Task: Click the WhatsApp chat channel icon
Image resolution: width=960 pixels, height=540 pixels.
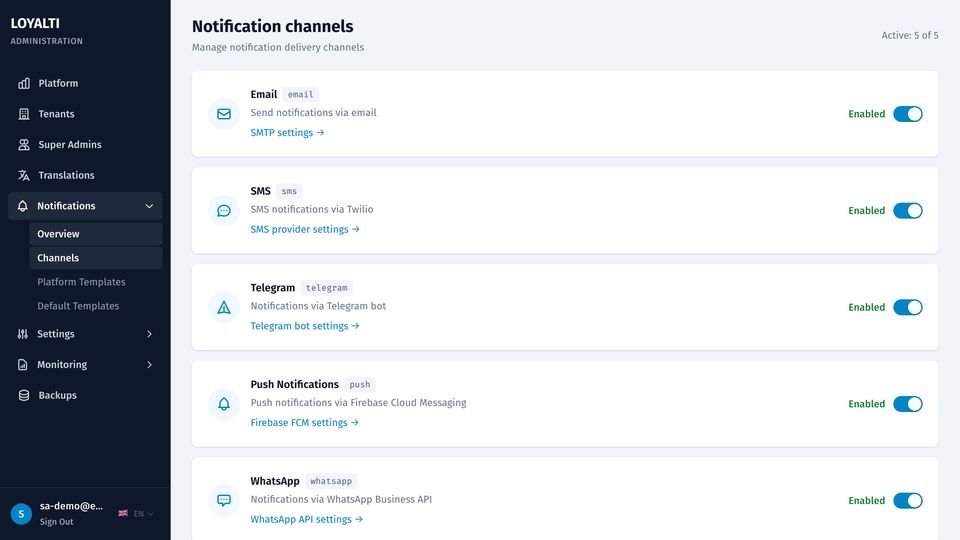Action: (x=224, y=500)
